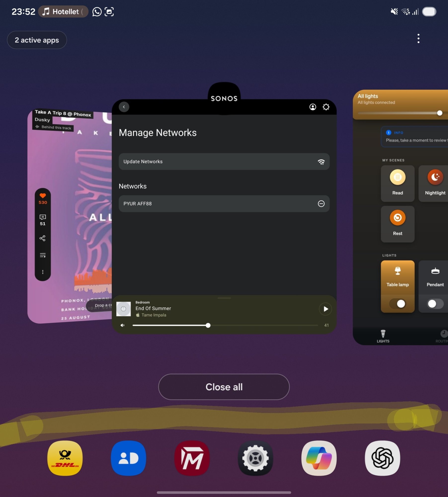Switch to the Lights tab
This screenshot has width=448, height=497.
pyautogui.click(x=383, y=336)
